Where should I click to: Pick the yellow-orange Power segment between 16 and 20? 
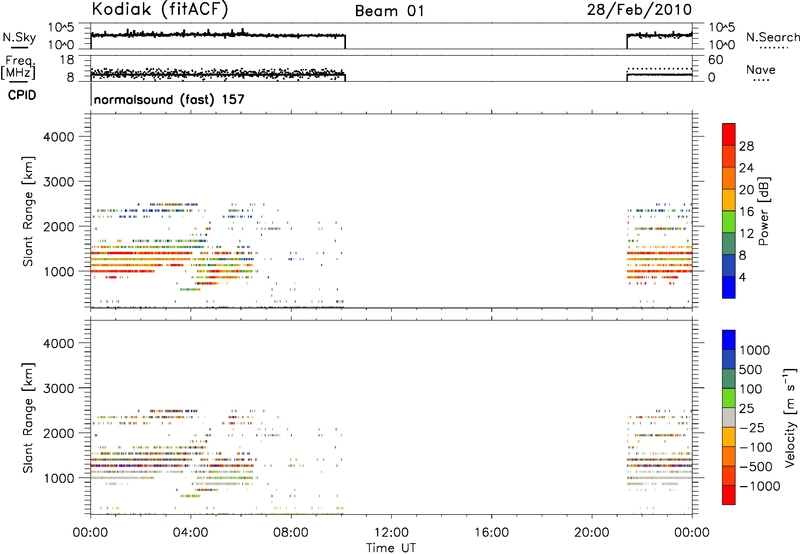click(729, 200)
